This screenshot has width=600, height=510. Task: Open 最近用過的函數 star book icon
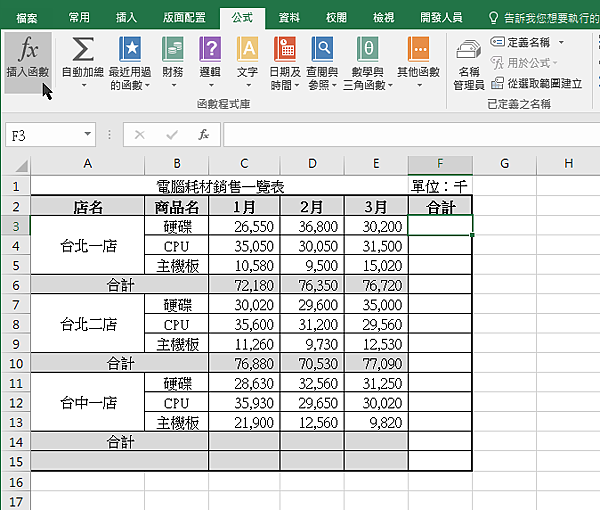point(130,49)
